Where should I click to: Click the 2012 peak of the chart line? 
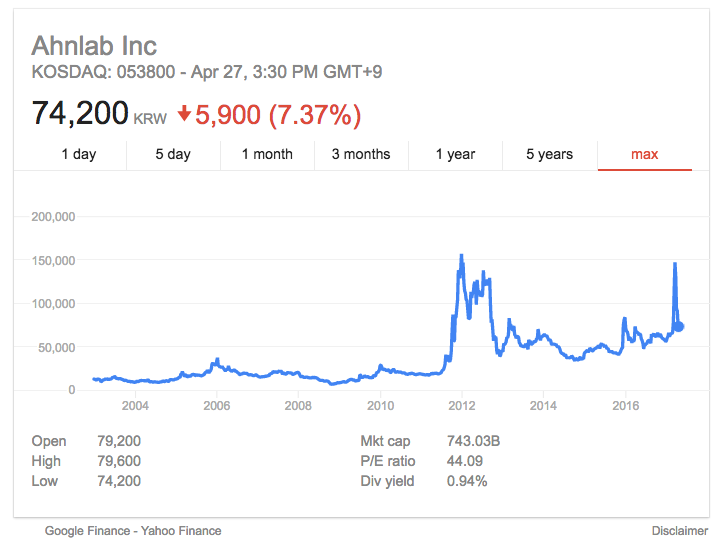(461, 256)
